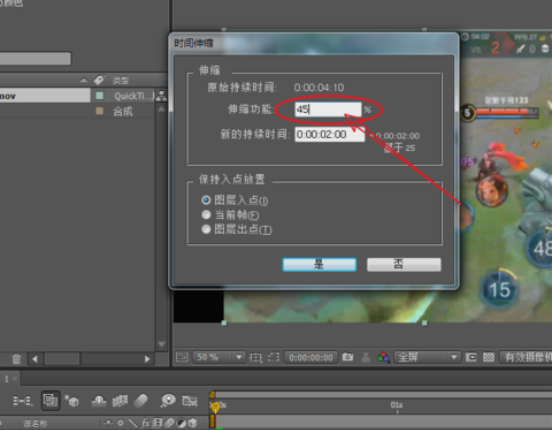Select the 合成 composition row in project panel
552x430 pixels.
(123, 112)
